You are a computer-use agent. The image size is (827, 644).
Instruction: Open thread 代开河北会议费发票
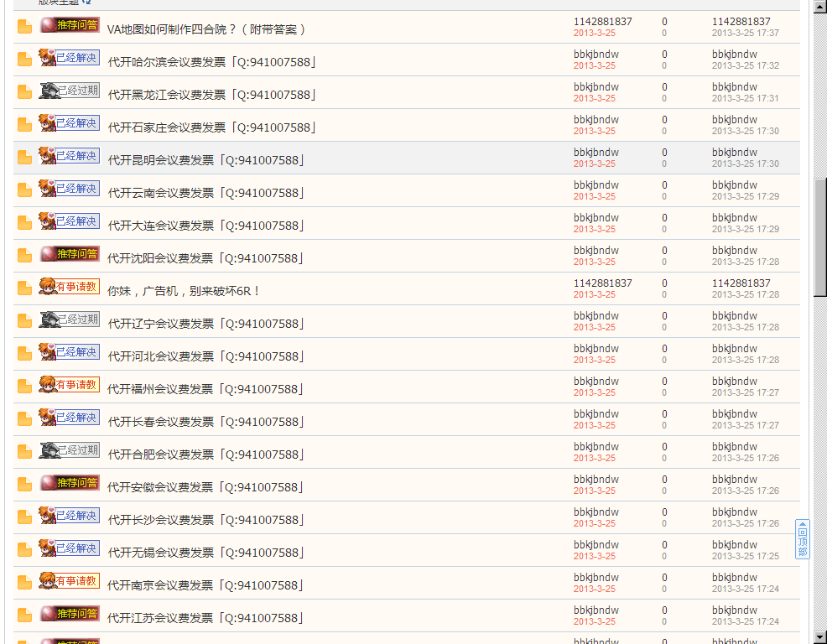[x=205, y=356]
